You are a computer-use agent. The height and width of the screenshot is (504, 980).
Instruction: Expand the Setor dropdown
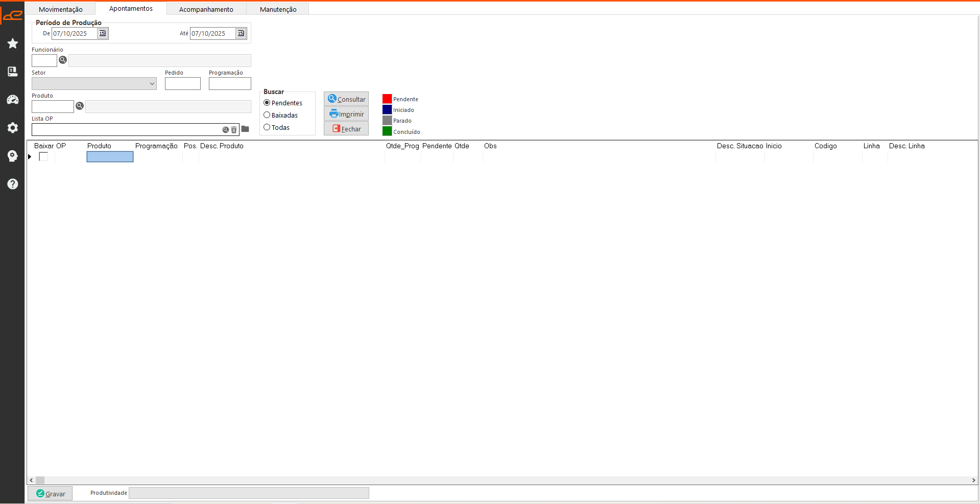pos(152,84)
